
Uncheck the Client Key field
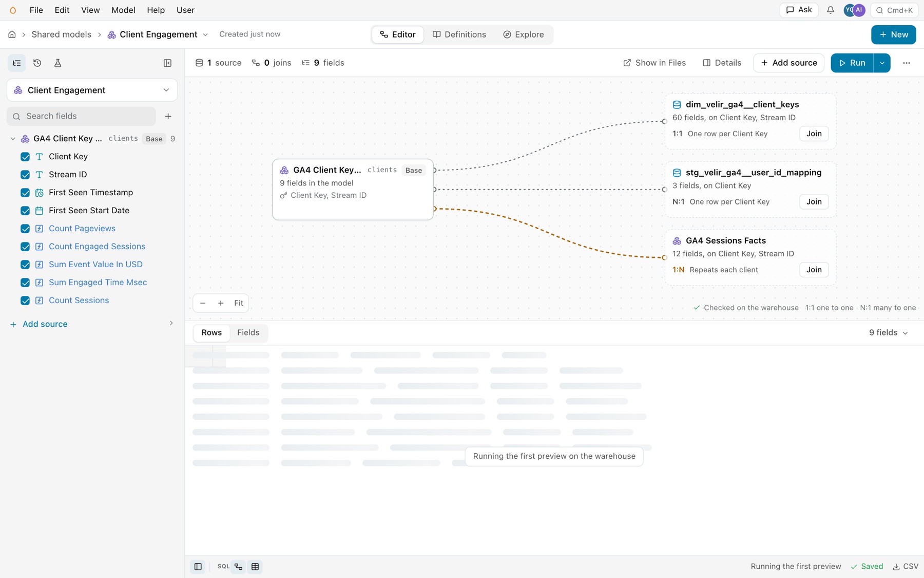25,157
